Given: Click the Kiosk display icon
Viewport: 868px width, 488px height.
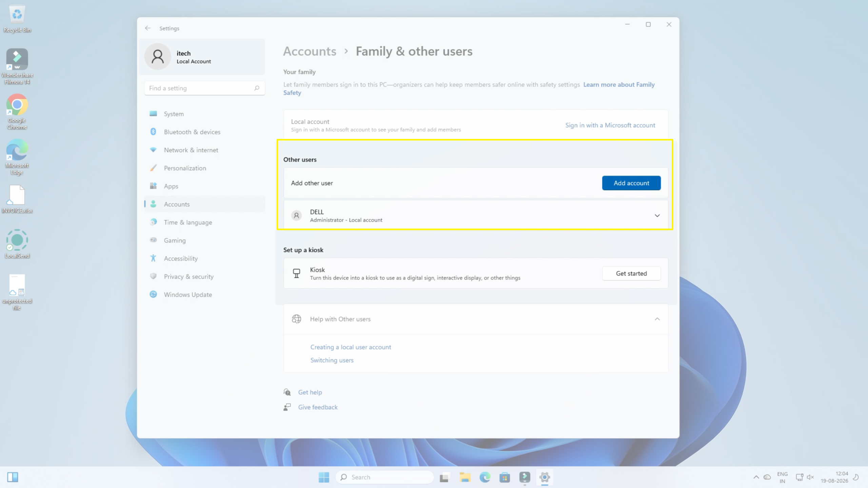Looking at the screenshot, I should (296, 273).
